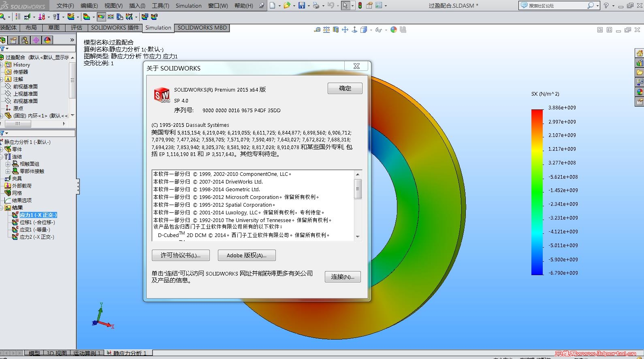The height and width of the screenshot is (359, 644).
Task: Select the 应力2 (-X 正交-) result plot
Action: [x=37, y=237]
